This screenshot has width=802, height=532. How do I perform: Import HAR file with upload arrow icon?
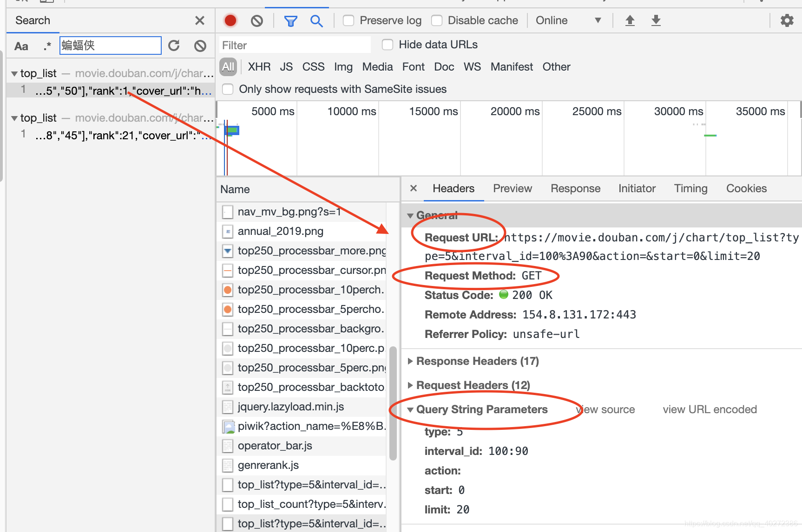click(630, 20)
